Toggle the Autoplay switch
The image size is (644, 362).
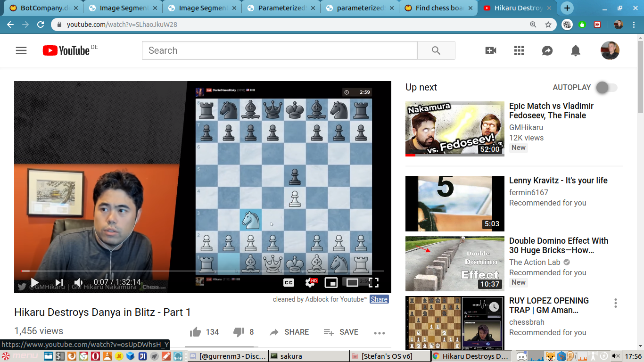[606, 87]
